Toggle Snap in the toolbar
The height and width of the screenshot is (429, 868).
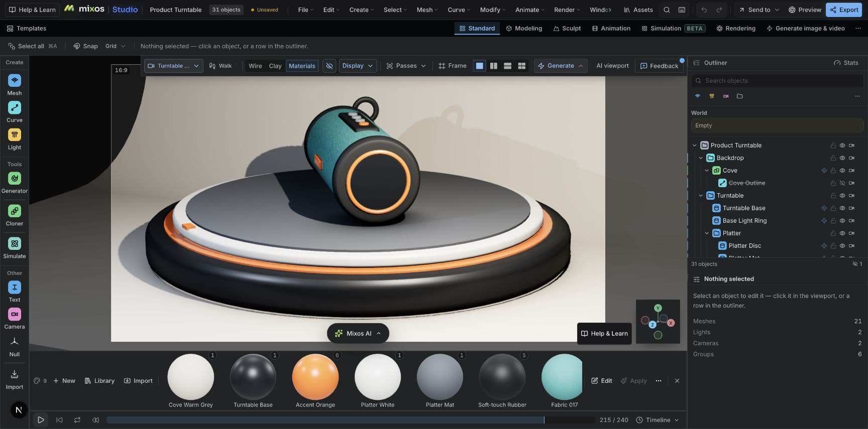(85, 46)
